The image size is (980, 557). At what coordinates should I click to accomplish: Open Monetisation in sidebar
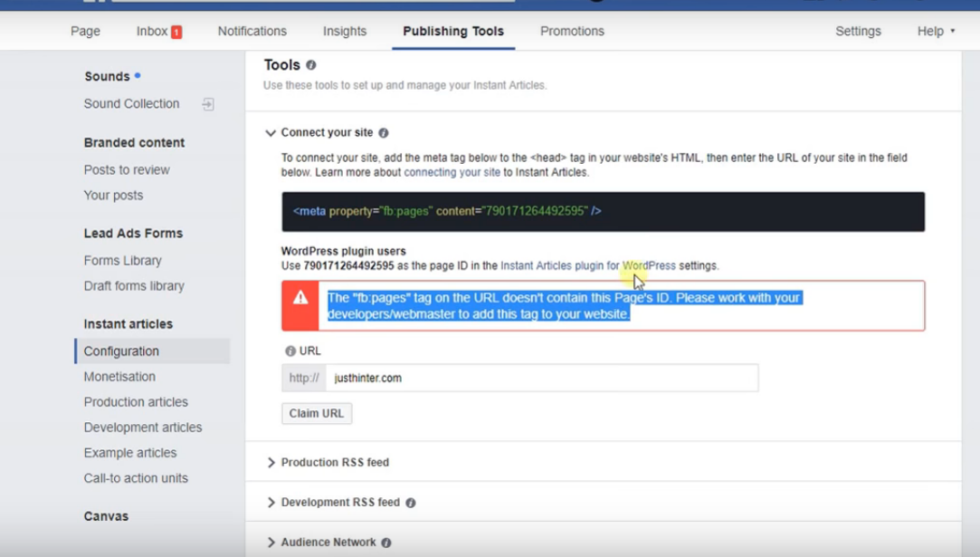tap(119, 377)
